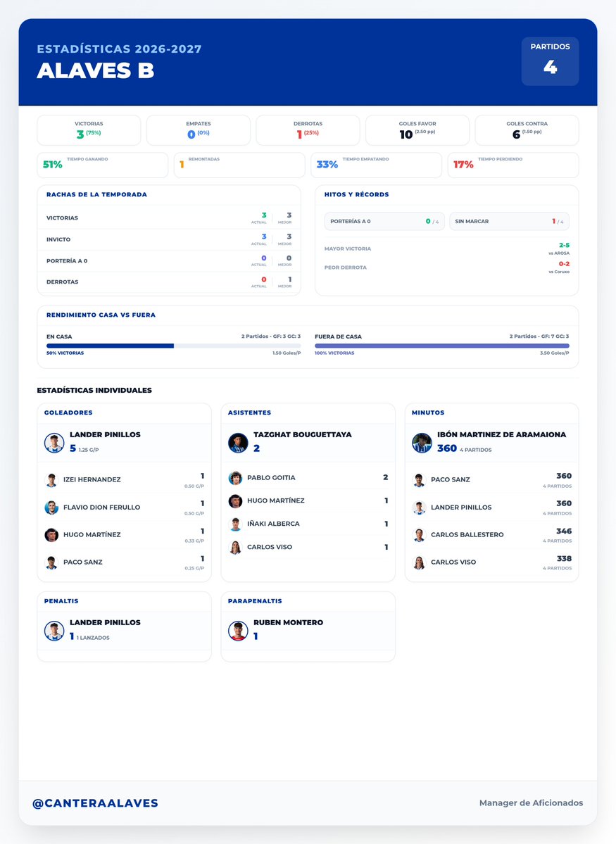Click Izei Hernandez name text
The image size is (616, 844).
click(x=92, y=479)
